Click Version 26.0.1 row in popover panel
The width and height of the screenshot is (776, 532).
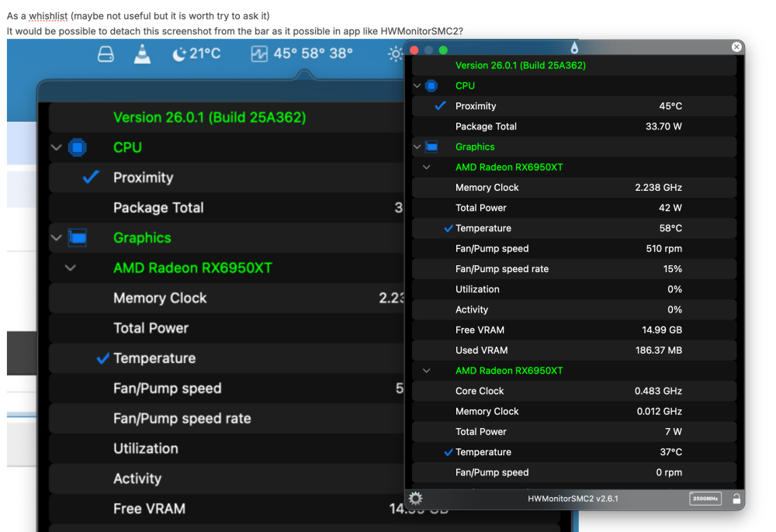pyautogui.click(x=227, y=117)
